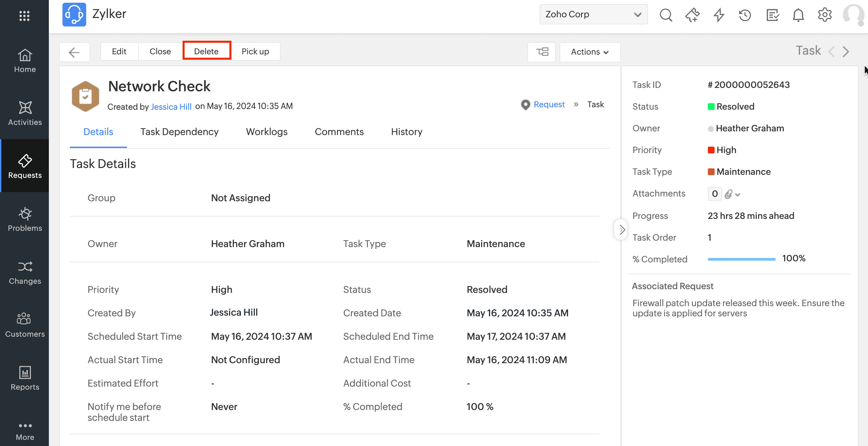This screenshot has width=868, height=446.
Task: Open the Reports module in sidebar
Action: [25, 378]
